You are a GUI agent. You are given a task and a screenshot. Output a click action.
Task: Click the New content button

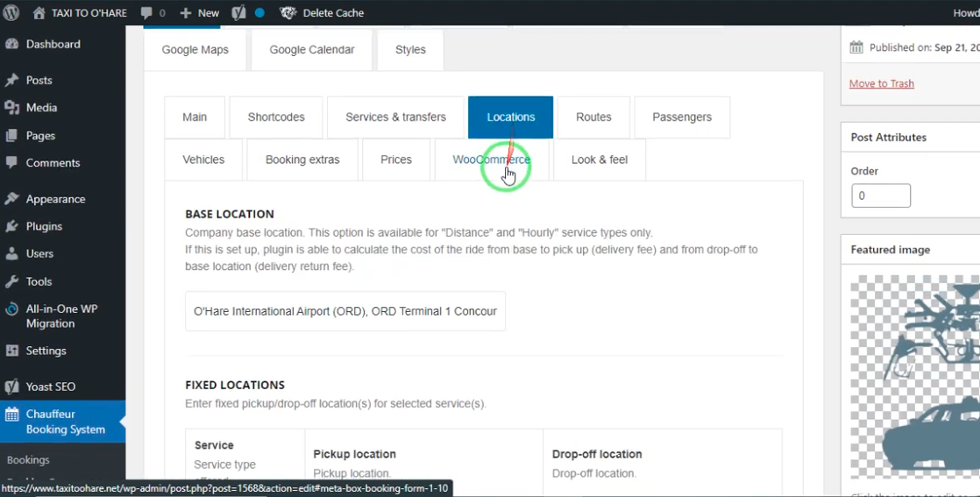coord(200,13)
